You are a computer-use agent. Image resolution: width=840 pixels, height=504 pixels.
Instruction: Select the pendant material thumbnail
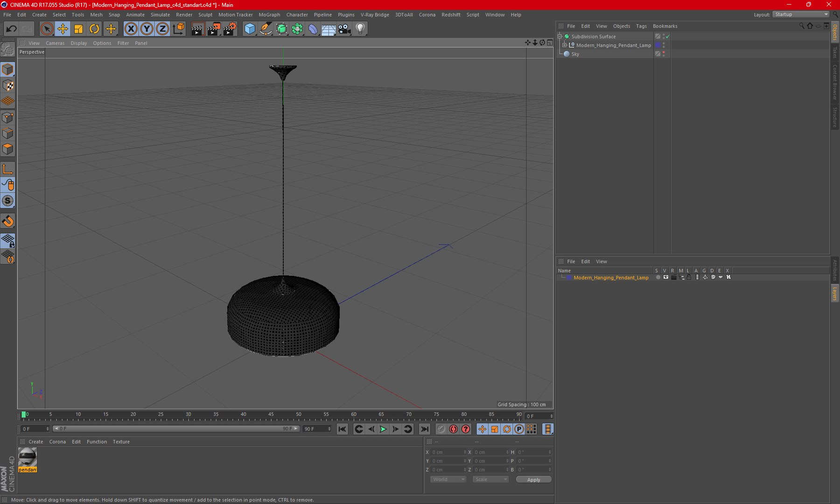[x=28, y=460]
